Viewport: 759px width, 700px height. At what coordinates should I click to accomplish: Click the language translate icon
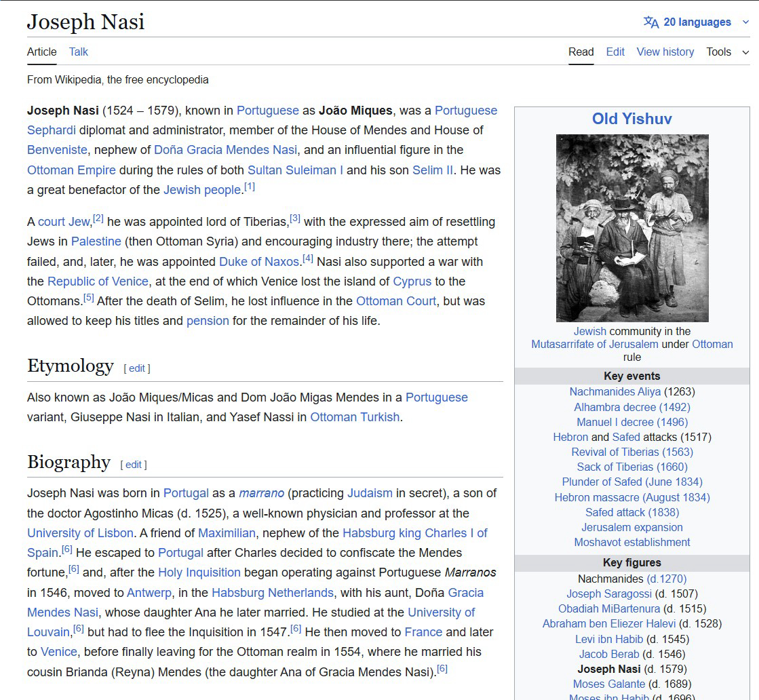tap(651, 22)
